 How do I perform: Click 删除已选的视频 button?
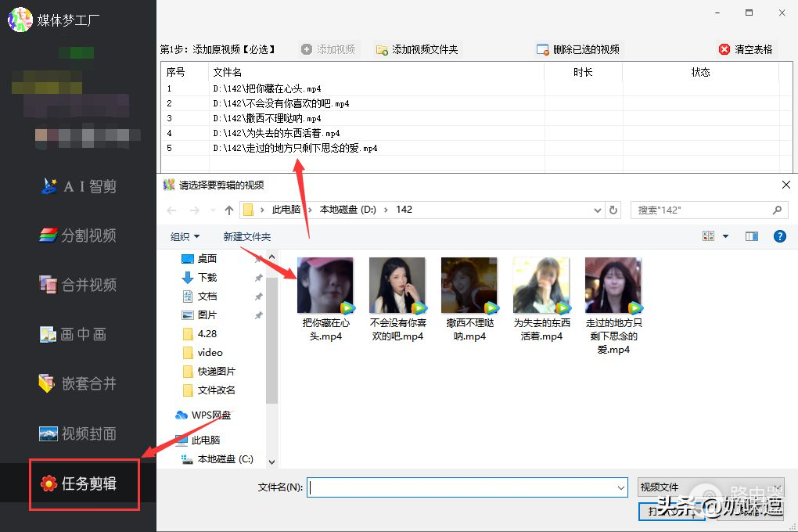[578, 49]
